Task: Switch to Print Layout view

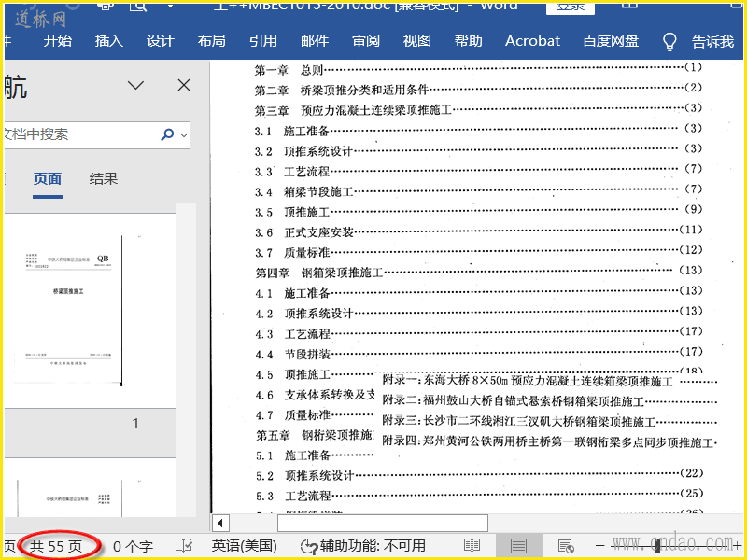Action: pyautogui.click(x=518, y=545)
